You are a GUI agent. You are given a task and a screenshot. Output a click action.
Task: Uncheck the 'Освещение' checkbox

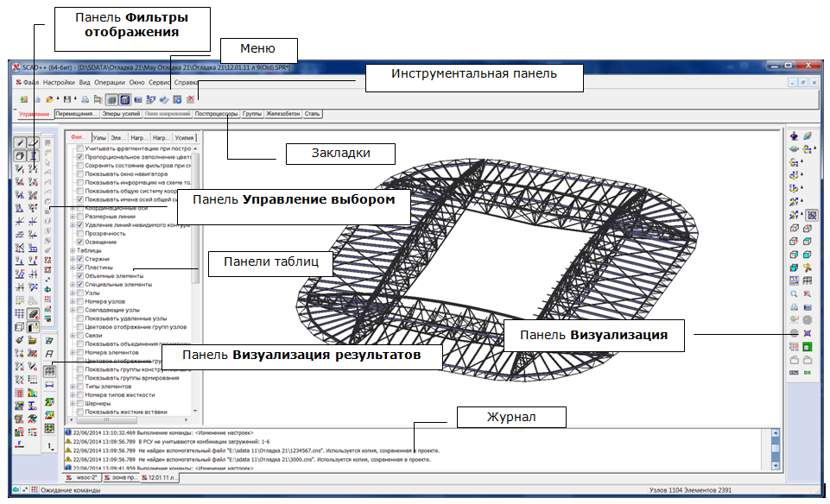(x=80, y=242)
